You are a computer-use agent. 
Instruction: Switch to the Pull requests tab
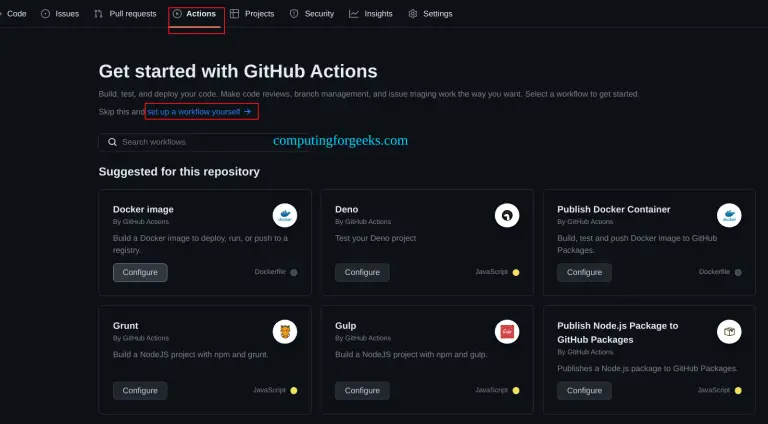tap(125, 14)
